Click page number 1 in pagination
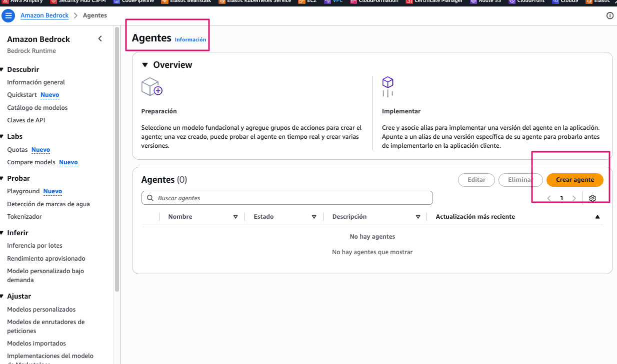Image resolution: width=617 pixels, height=364 pixels. 561,198
